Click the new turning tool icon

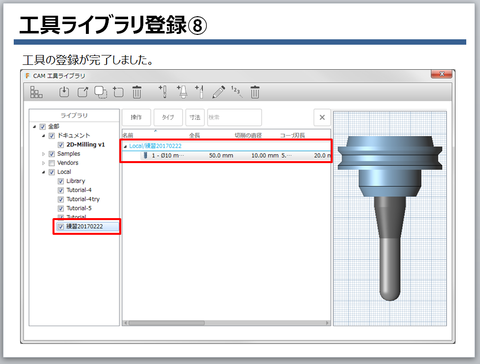(x=199, y=92)
